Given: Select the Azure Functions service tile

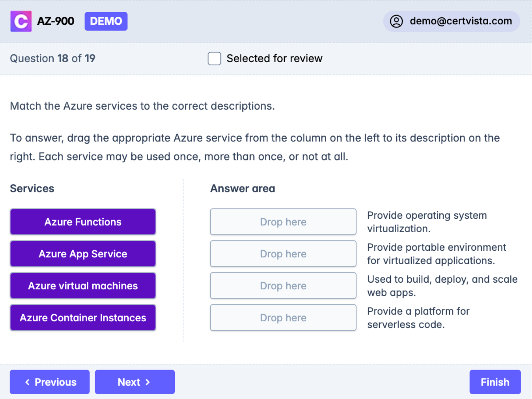Looking at the screenshot, I should (83, 221).
